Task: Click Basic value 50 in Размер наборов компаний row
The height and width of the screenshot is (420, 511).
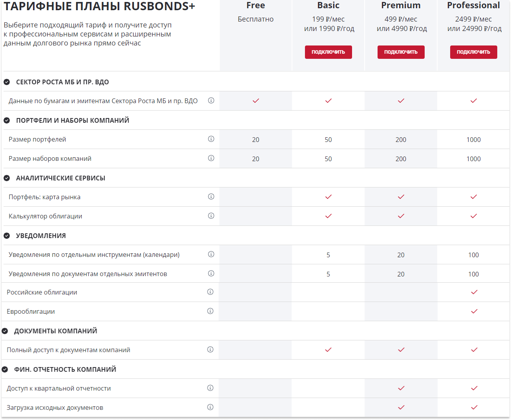Action: coord(328,159)
